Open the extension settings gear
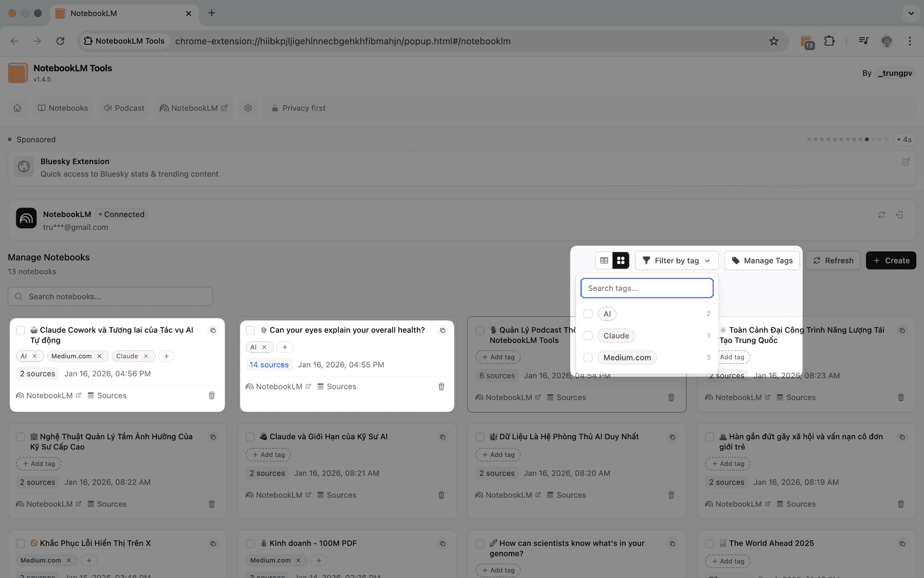Viewport: 924px width, 578px height. pos(248,108)
